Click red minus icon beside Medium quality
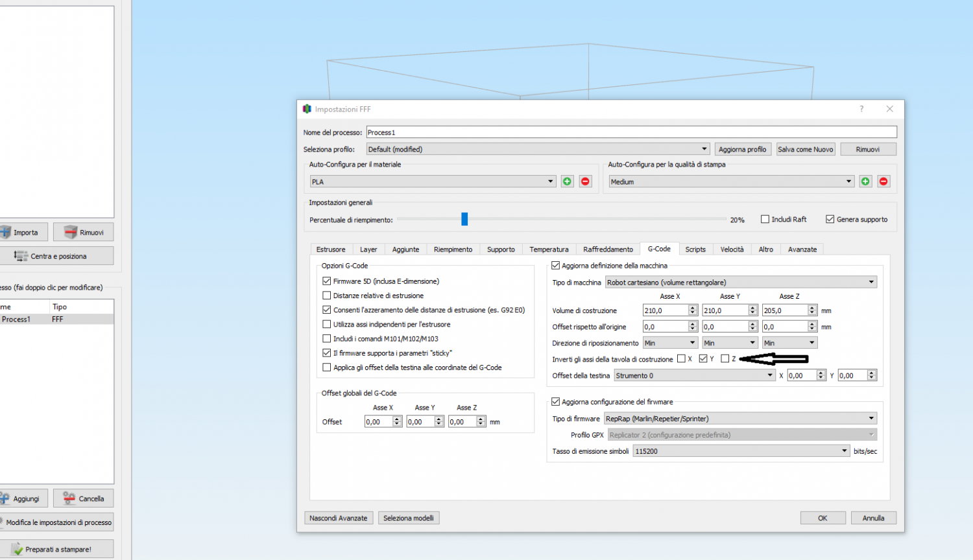Screen dimensions: 973x560 (883, 181)
